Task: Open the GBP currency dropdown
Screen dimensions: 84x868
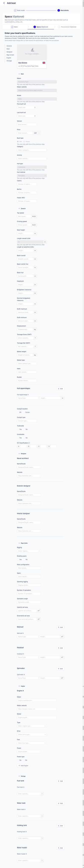Action: [x=37, y=133]
